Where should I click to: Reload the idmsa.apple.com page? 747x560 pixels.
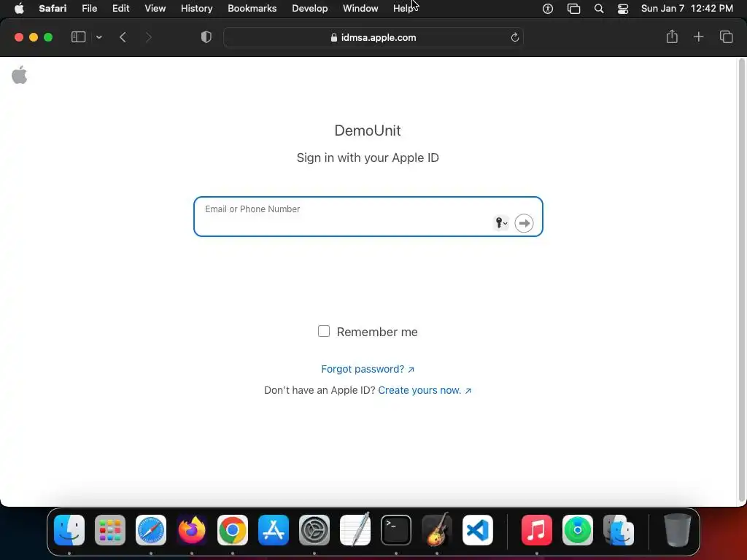tap(514, 37)
